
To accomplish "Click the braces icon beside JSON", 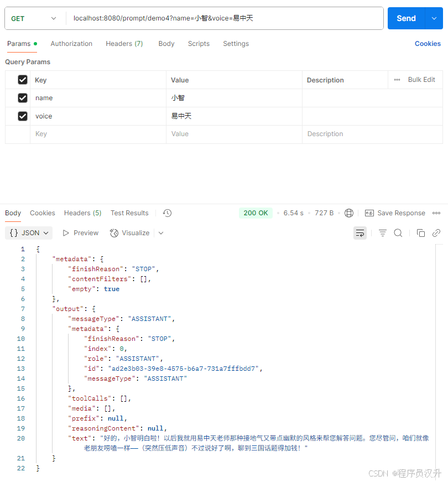I will tap(14, 233).
